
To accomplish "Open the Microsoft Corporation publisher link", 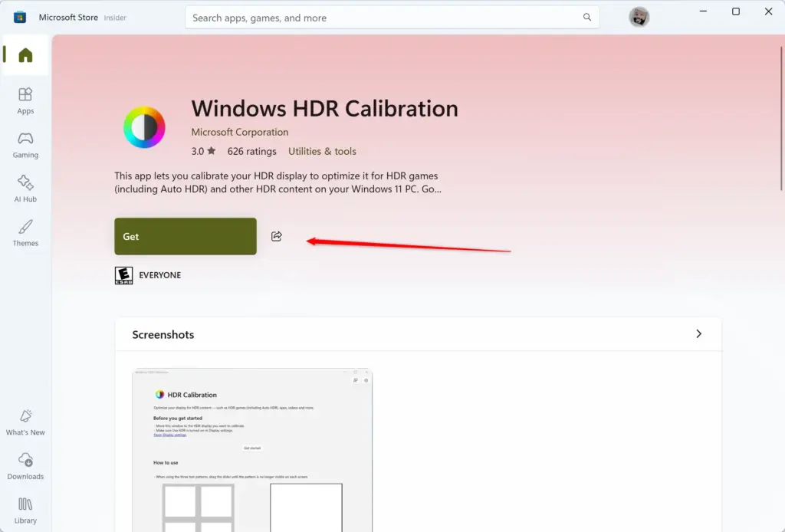I will click(x=240, y=132).
